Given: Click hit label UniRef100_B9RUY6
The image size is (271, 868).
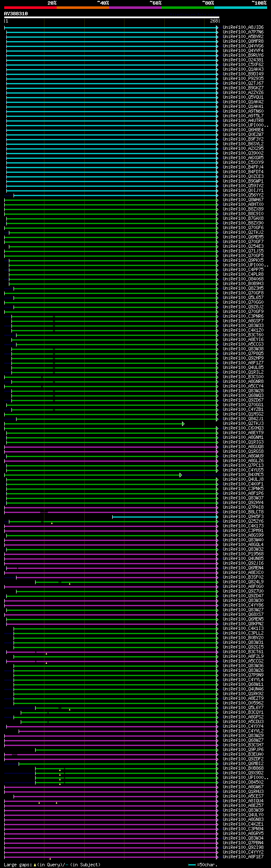Looking at the screenshot, I should tap(243, 55).
